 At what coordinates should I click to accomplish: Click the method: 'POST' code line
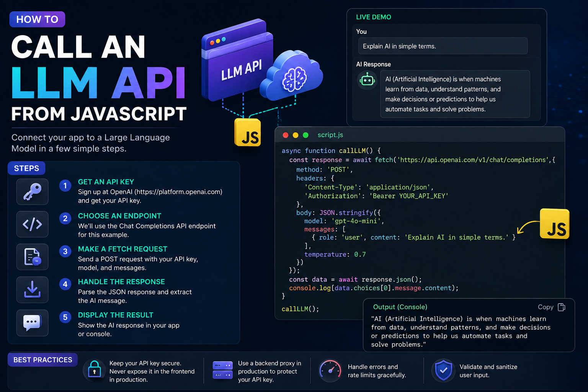(x=325, y=170)
